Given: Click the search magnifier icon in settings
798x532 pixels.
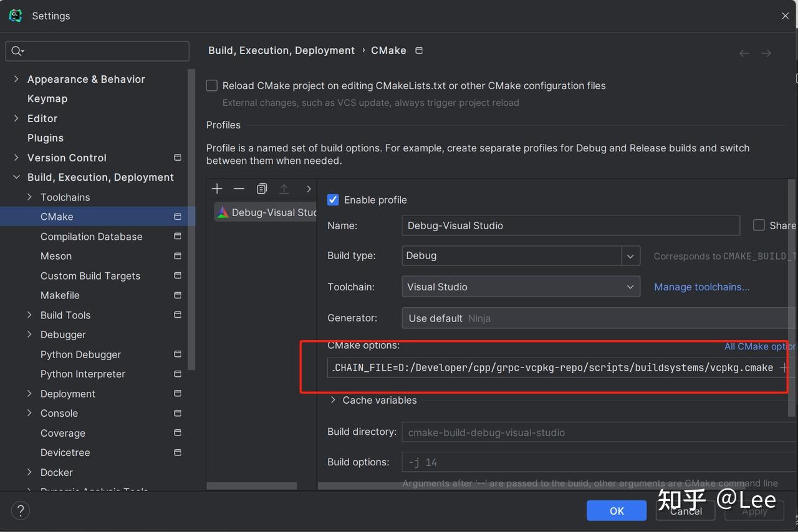Looking at the screenshot, I should coord(17,51).
